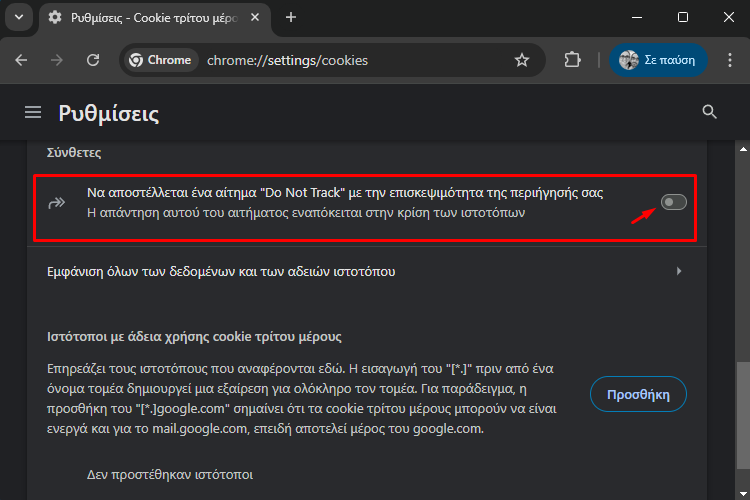Viewport: 750px width, 500px height.
Task: Open all site data and permissions arrow
Action: (679, 271)
